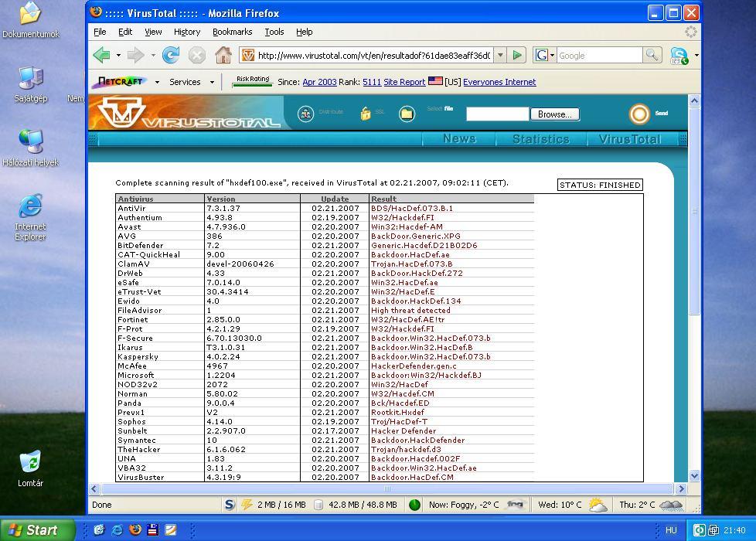Click the search magnifier icon
756x541 pixels.
tap(652, 55)
